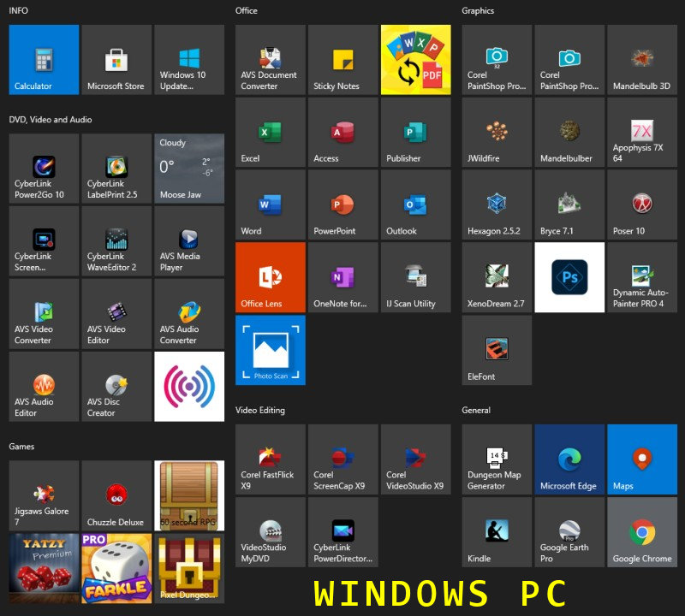Open AVS Video Editor
685x616 pixels.
[x=116, y=314]
